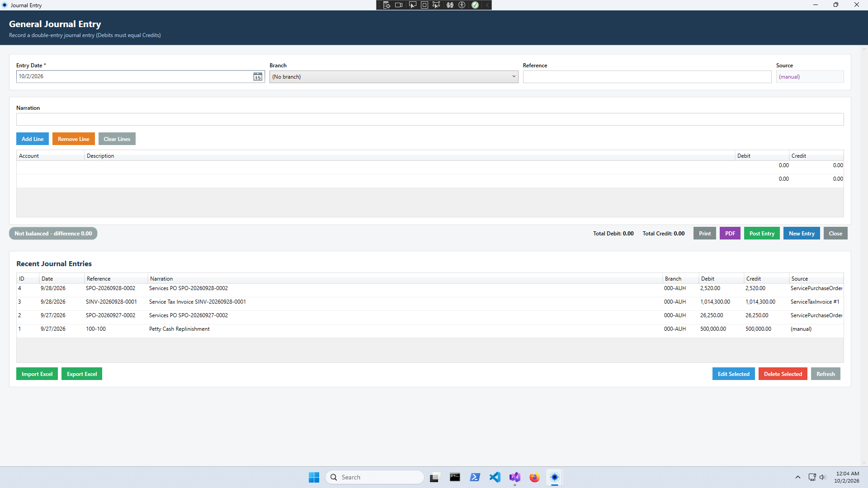Click the Post Entry button
The width and height of the screenshot is (868, 488).
tap(762, 233)
